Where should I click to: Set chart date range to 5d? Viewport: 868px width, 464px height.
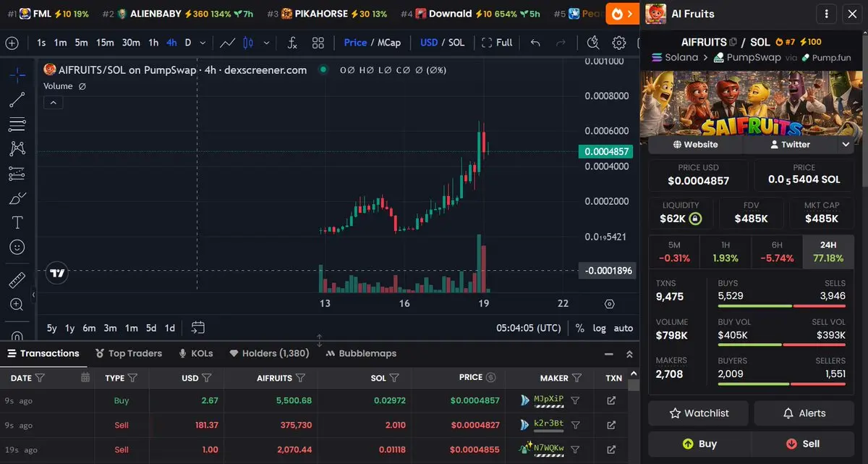(x=151, y=328)
